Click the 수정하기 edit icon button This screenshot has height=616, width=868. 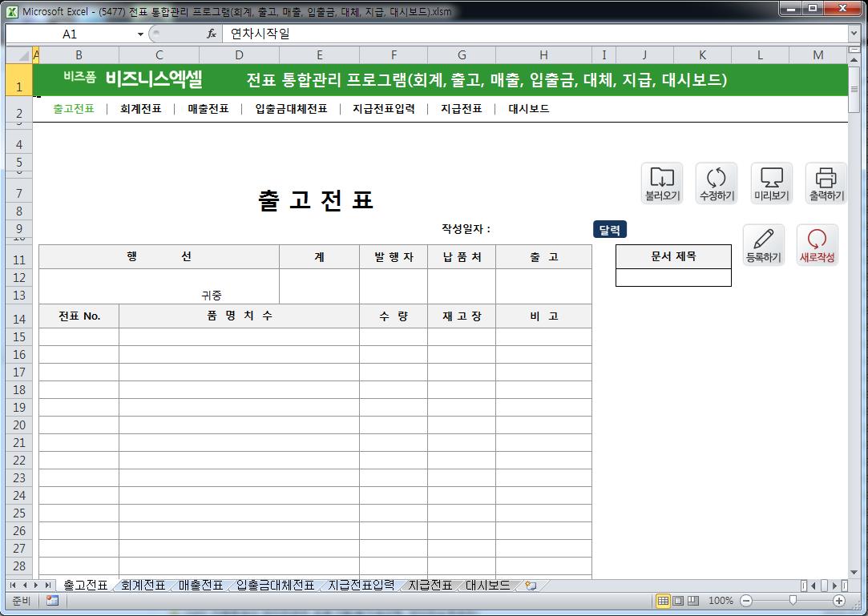717,183
